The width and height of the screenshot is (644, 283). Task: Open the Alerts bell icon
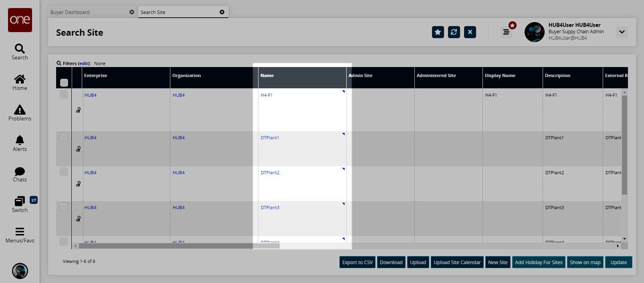[x=20, y=140]
